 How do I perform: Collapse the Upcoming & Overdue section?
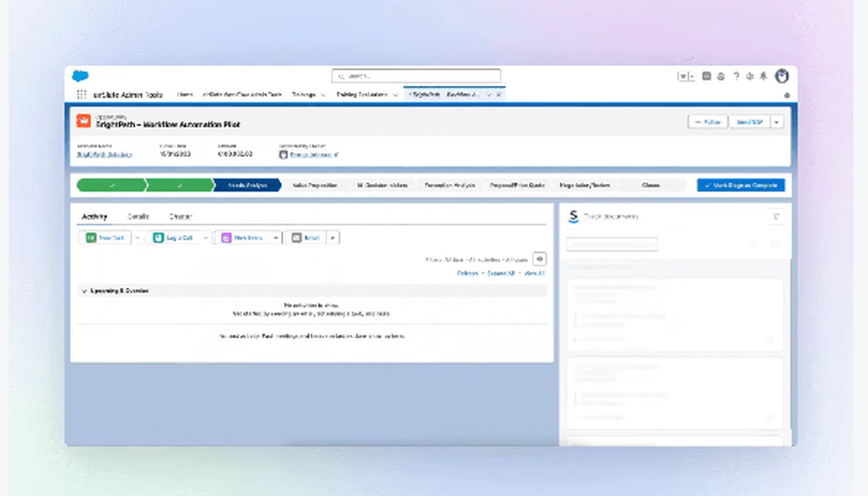coord(84,290)
